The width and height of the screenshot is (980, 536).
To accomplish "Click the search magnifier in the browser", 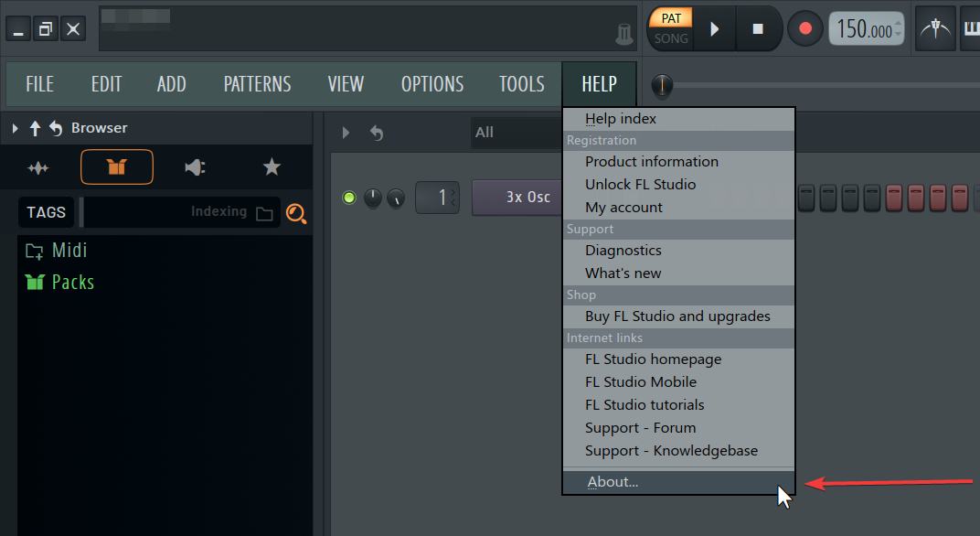I will pyautogui.click(x=296, y=213).
